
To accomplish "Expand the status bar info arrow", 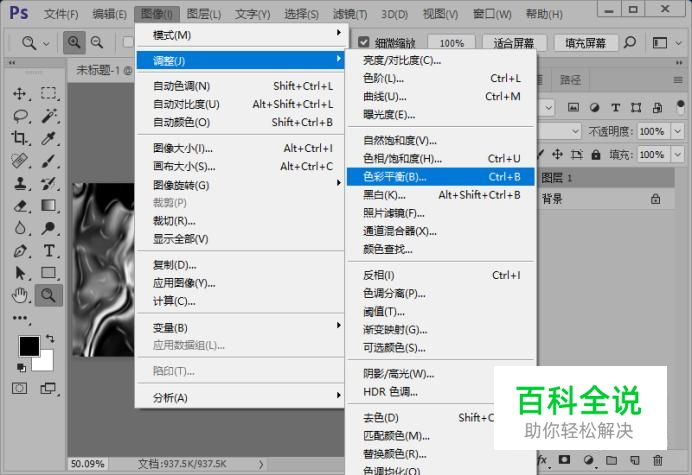I will 261,464.
